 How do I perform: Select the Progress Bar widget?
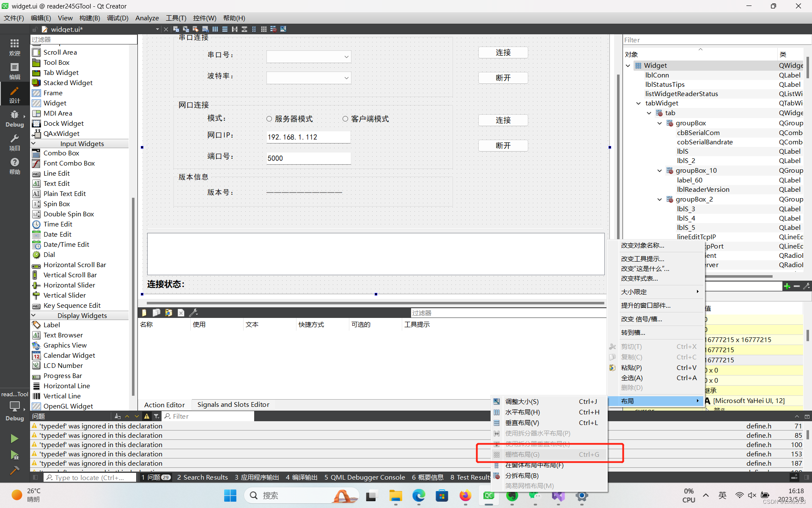pos(63,375)
